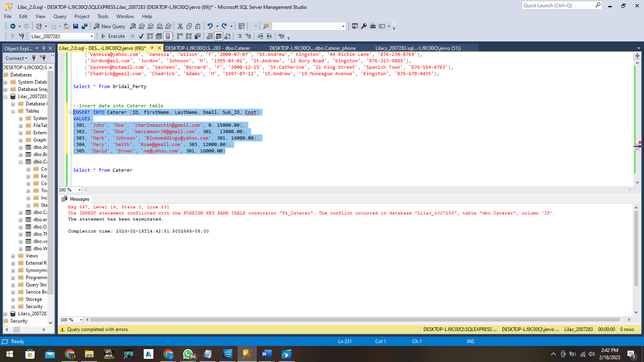Expand the Views folder node

tap(13, 256)
